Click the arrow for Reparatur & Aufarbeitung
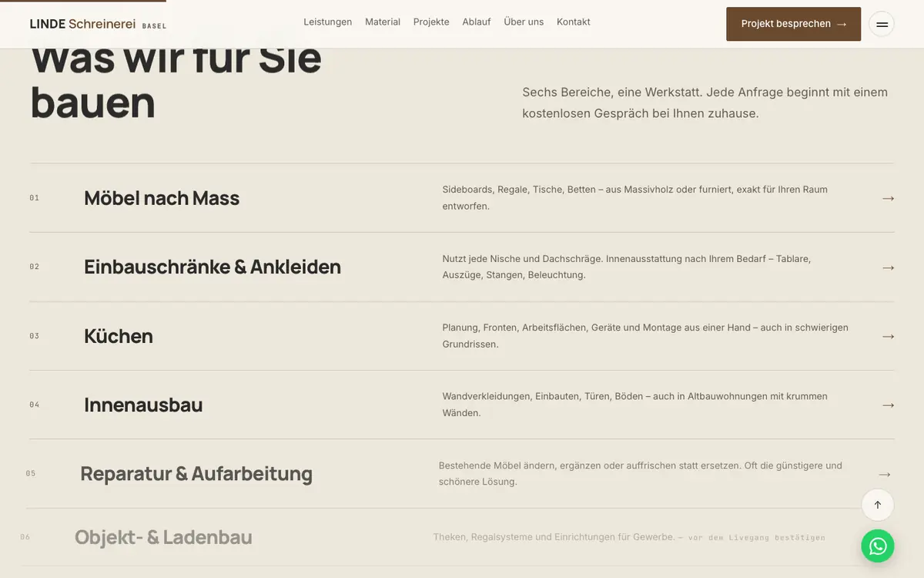 click(885, 474)
